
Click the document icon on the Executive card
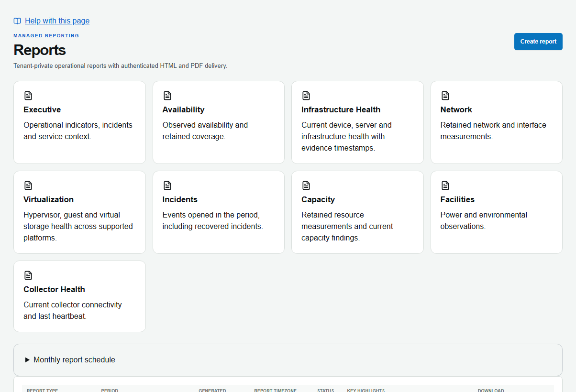tap(28, 96)
